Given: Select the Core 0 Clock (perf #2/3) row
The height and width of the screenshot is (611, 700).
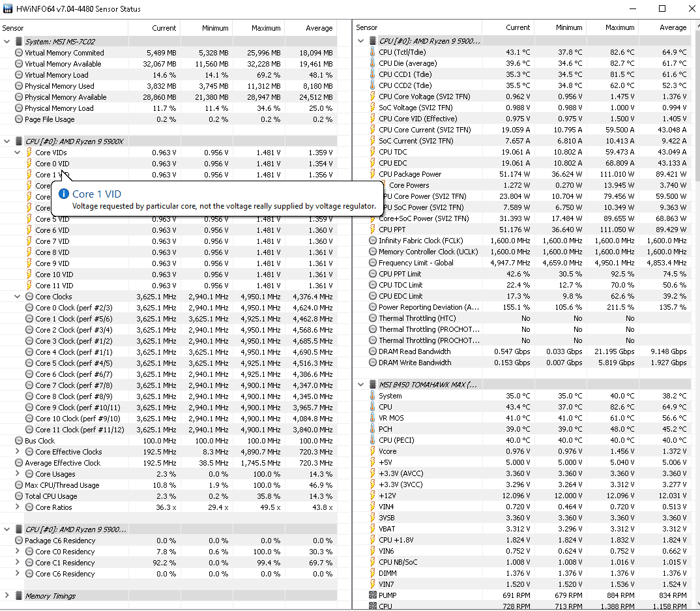Looking at the screenshot, I should tap(168, 308).
